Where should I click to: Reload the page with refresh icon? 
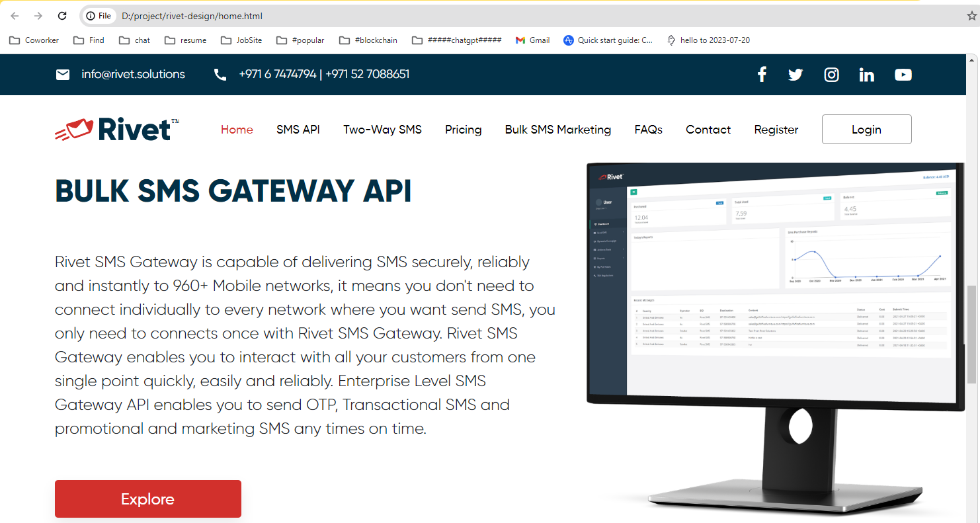[x=62, y=16]
